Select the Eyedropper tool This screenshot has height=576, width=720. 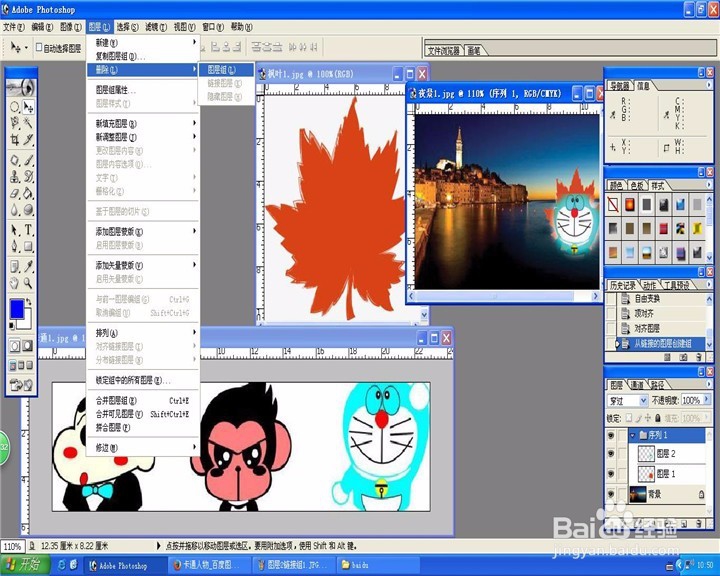point(28,266)
